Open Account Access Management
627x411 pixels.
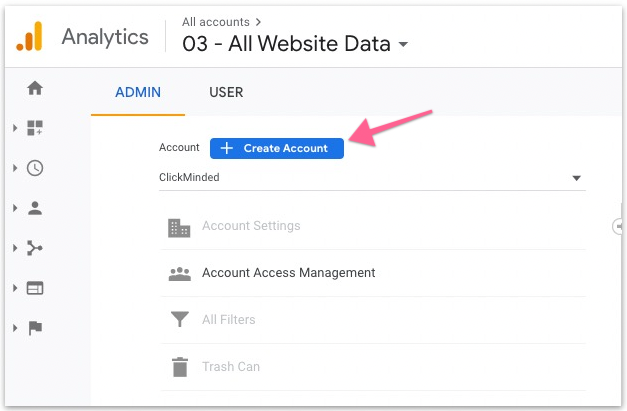[x=288, y=273]
